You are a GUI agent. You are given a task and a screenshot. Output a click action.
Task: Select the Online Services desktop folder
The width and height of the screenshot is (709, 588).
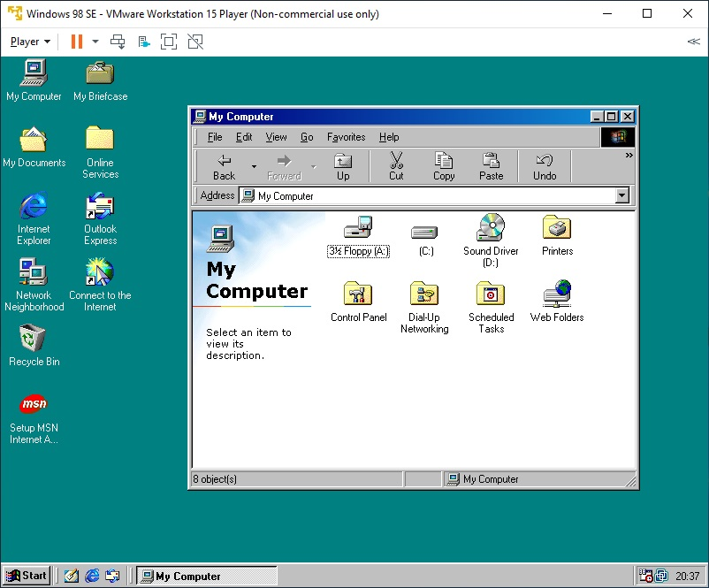coord(101,152)
